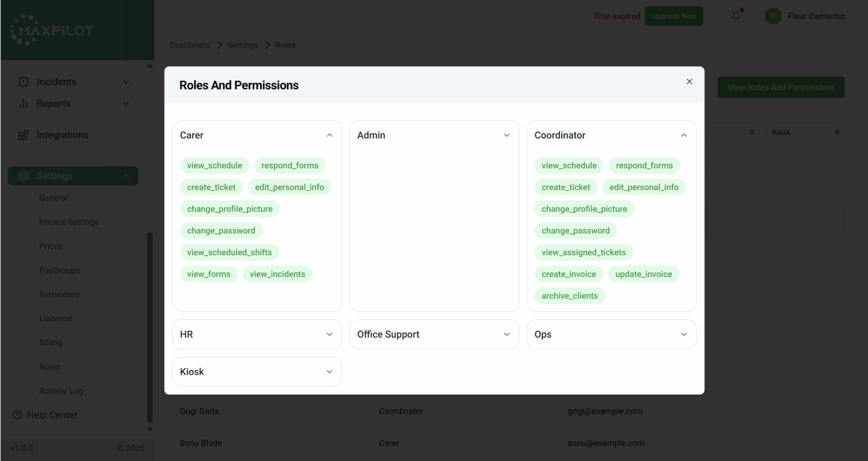Click Fleur Camacho's avatar icon
This screenshot has width=868, height=461.
click(773, 16)
